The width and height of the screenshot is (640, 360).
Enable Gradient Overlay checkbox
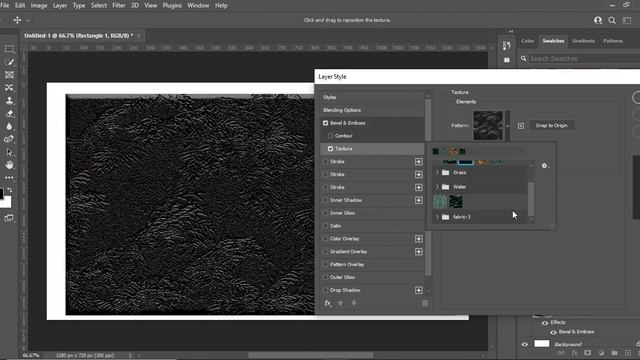pyautogui.click(x=325, y=251)
